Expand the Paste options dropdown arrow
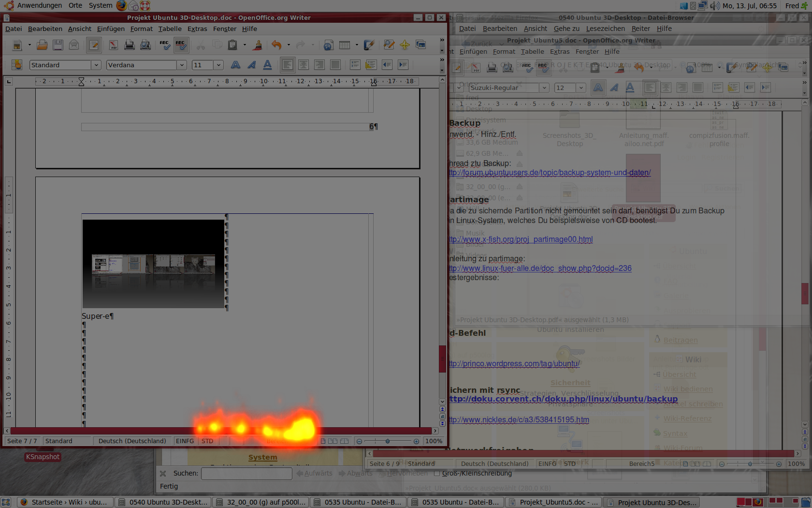 click(245, 45)
